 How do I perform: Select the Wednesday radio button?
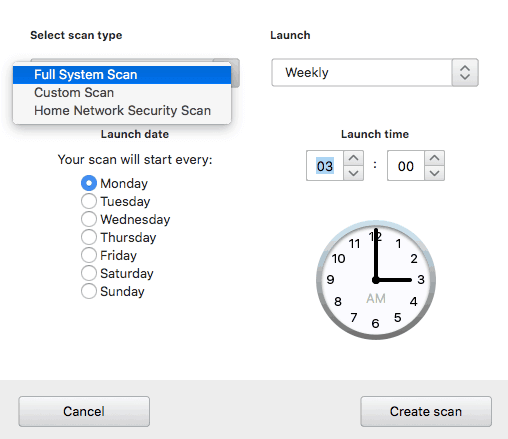(x=89, y=219)
